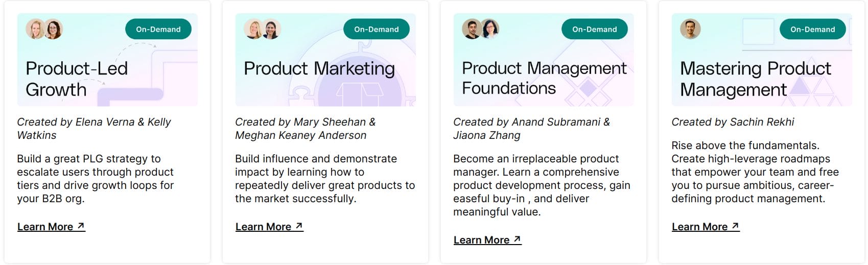
Task: Select the Product Marketing course title
Action: (x=319, y=68)
